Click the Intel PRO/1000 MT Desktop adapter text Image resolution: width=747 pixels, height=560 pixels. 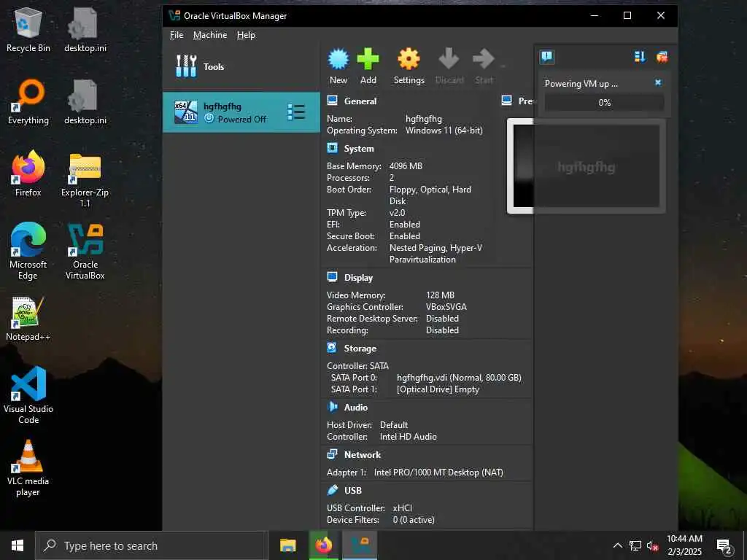pyautogui.click(x=438, y=472)
